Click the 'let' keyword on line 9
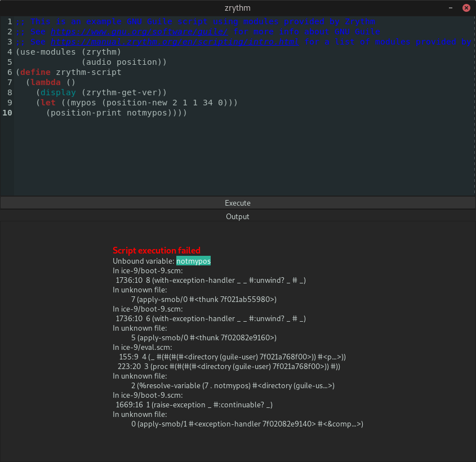Image resolution: width=476 pixels, height=462 pixels. pos(48,103)
